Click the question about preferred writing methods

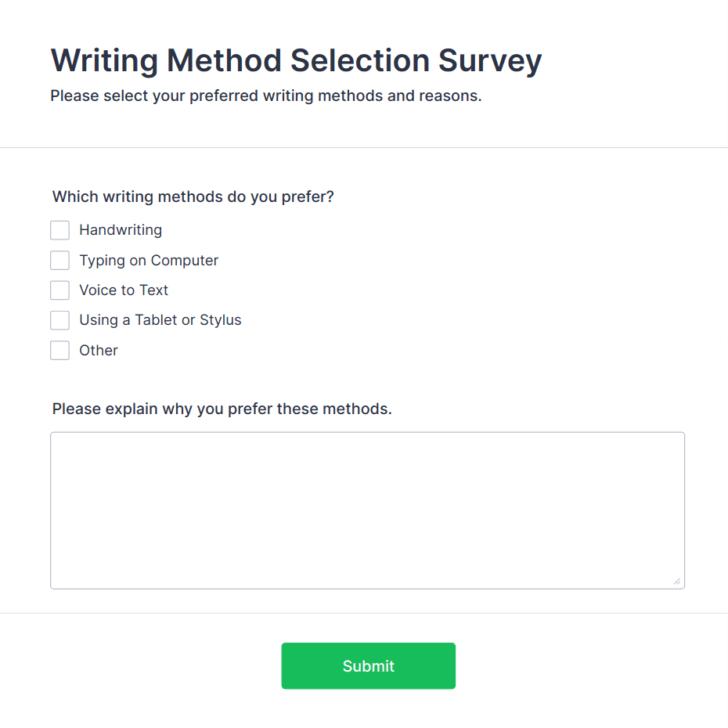coord(193,196)
